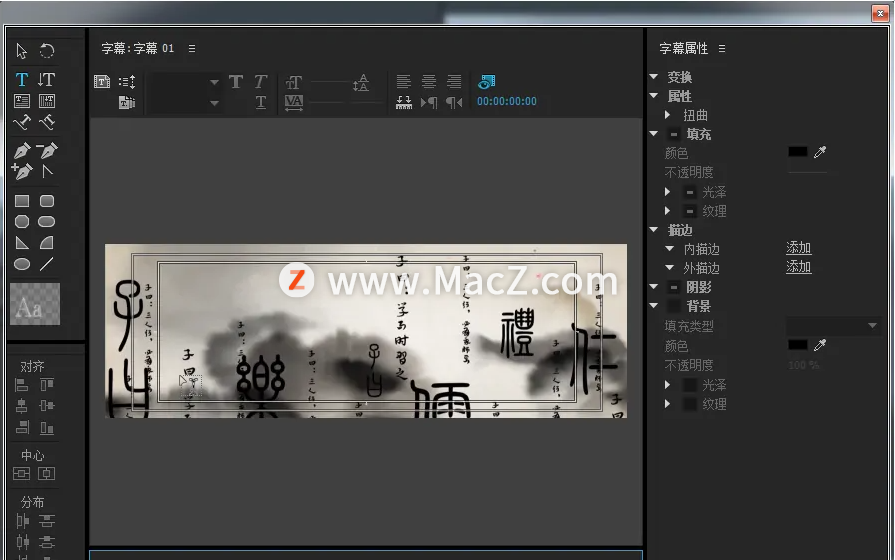895x560 pixels.
Task: Click the 00:00:00:00 timecode value
Action: click(x=506, y=102)
